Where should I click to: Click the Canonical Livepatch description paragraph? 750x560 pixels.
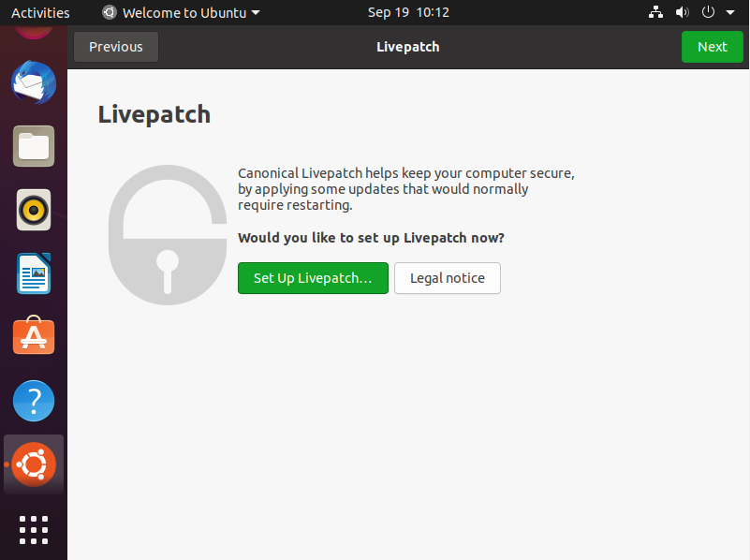[406, 189]
